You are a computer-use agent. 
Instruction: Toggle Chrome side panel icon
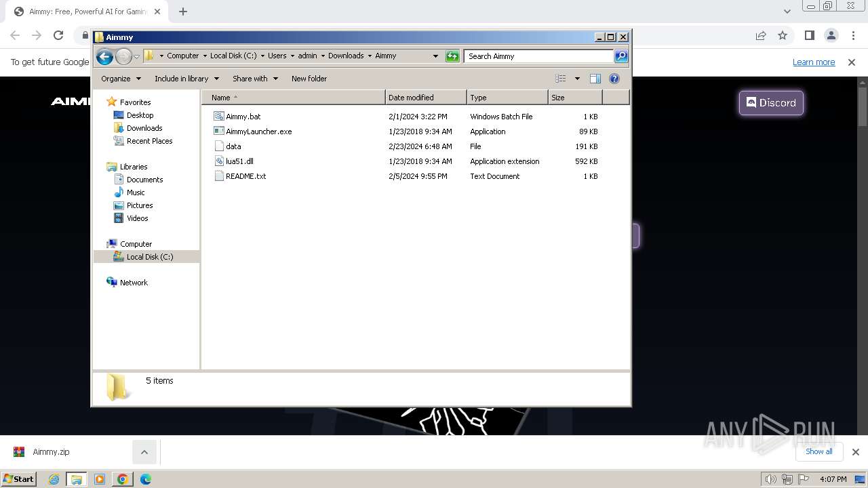pyautogui.click(x=809, y=35)
